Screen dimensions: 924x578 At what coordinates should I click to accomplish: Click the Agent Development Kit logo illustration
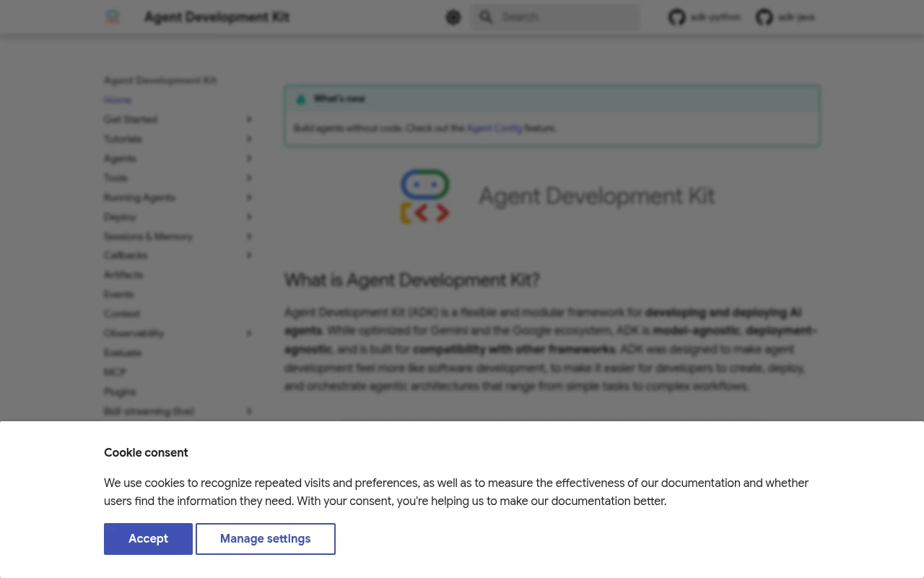click(x=425, y=197)
